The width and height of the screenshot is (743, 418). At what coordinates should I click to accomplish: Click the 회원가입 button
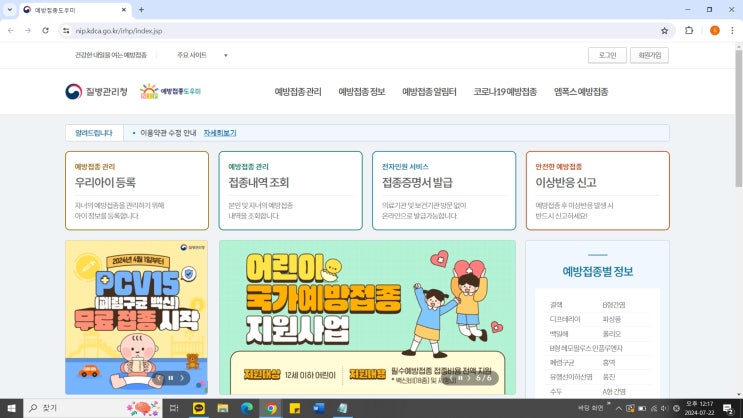point(649,55)
